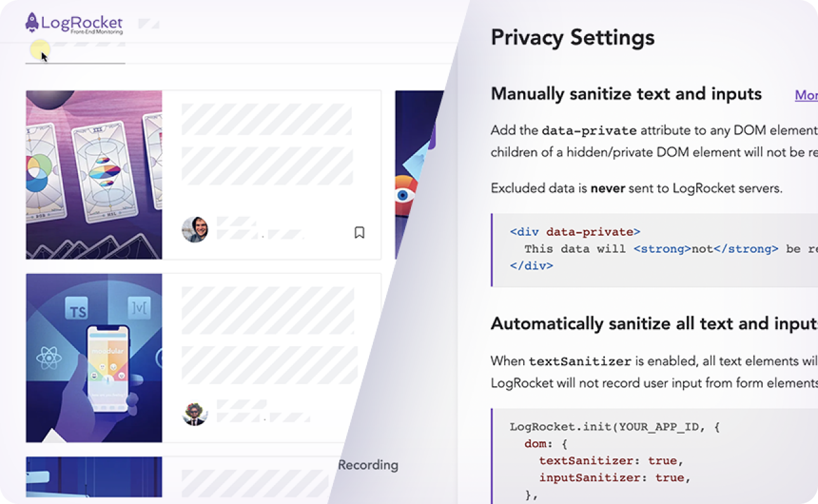Click the LogRocket Front-End Monitoring wordmark
Viewport: 818px width, 504px height.
pos(82,24)
